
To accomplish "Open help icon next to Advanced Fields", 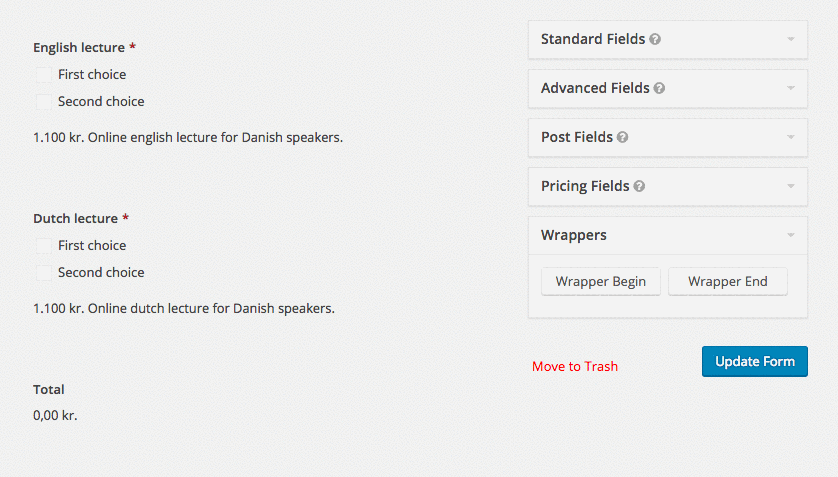I will [x=659, y=89].
